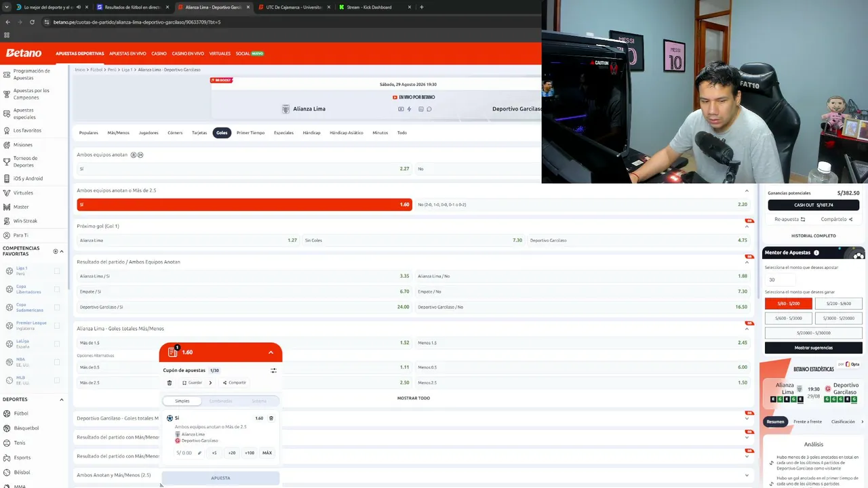Switch to the Populares market tab
The width and height of the screenshot is (868, 488).
[x=89, y=133]
